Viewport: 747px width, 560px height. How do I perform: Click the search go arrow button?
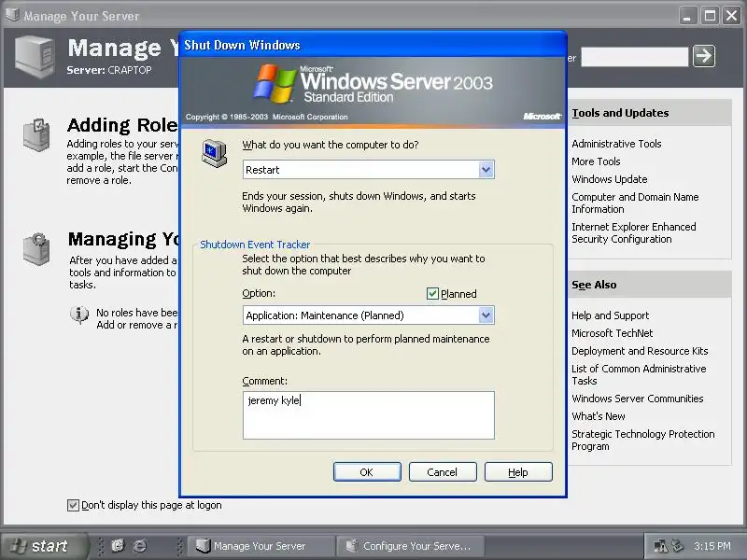704,56
